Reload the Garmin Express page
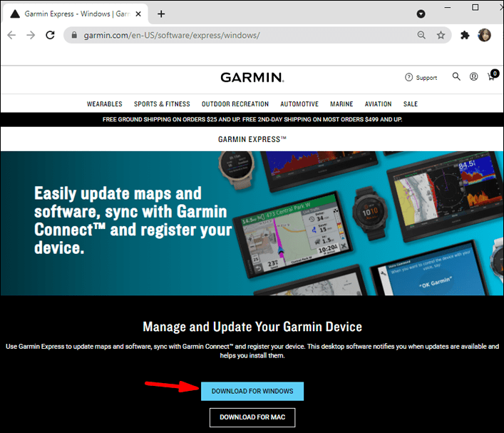Image resolution: width=504 pixels, height=433 pixels. click(50, 35)
